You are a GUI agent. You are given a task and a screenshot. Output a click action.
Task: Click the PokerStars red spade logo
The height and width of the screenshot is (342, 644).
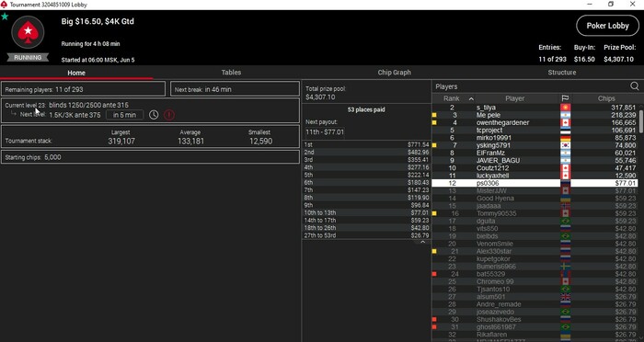click(x=28, y=32)
